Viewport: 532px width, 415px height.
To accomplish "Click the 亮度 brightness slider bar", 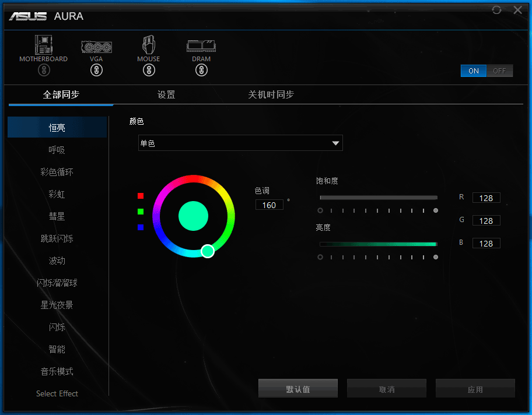I will [379, 244].
